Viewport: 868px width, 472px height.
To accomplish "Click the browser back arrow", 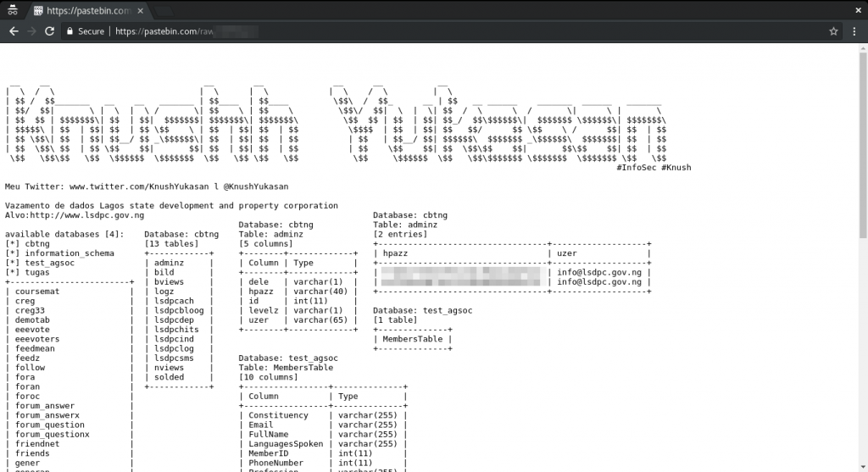I will pos(14,31).
